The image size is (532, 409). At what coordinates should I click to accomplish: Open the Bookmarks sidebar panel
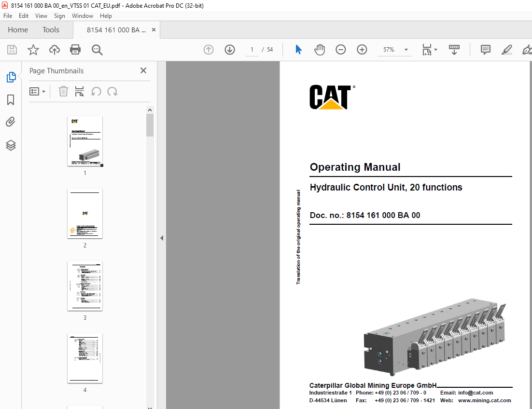tap(11, 100)
